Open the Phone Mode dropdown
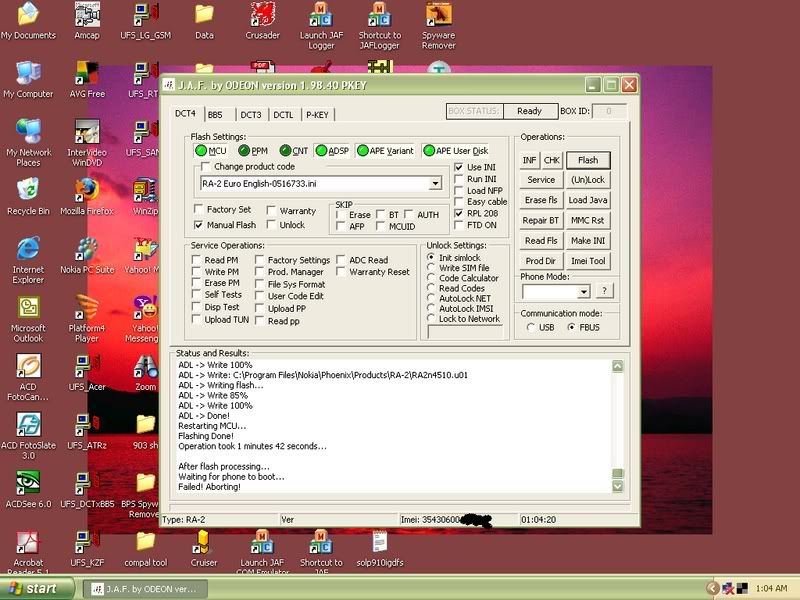Image resolution: width=800 pixels, height=600 pixels. click(x=583, y=291)
